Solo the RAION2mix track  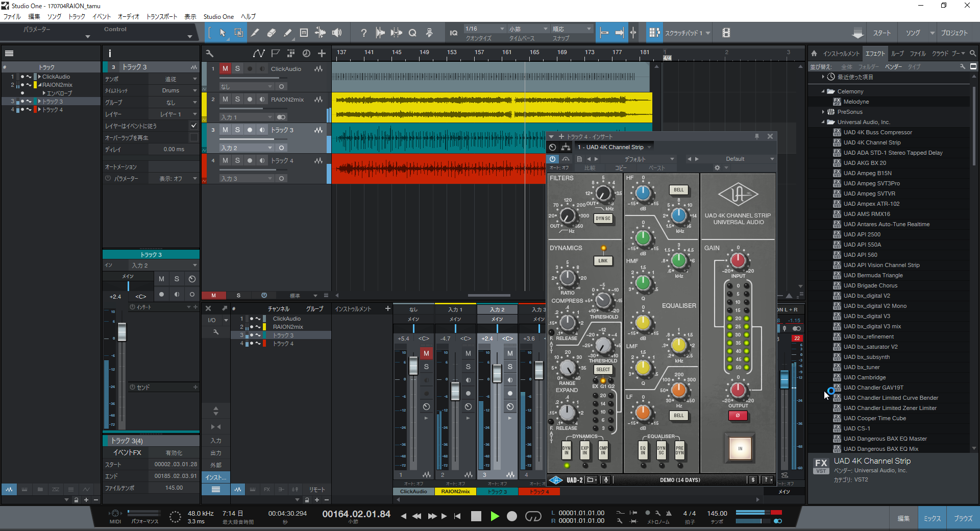tap(237, 99)
